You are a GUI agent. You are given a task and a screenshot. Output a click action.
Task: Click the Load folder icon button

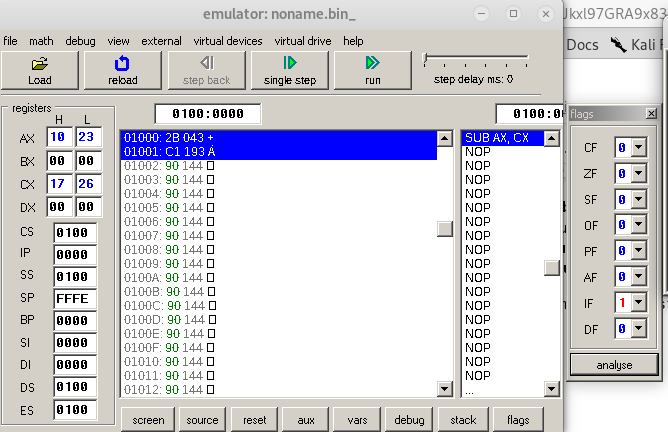40,64
